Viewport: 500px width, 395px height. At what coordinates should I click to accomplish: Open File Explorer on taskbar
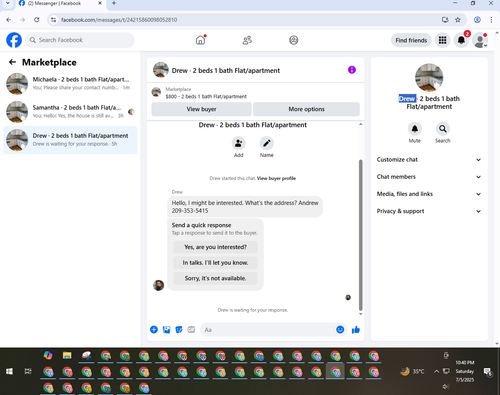[x=67, y=355]
